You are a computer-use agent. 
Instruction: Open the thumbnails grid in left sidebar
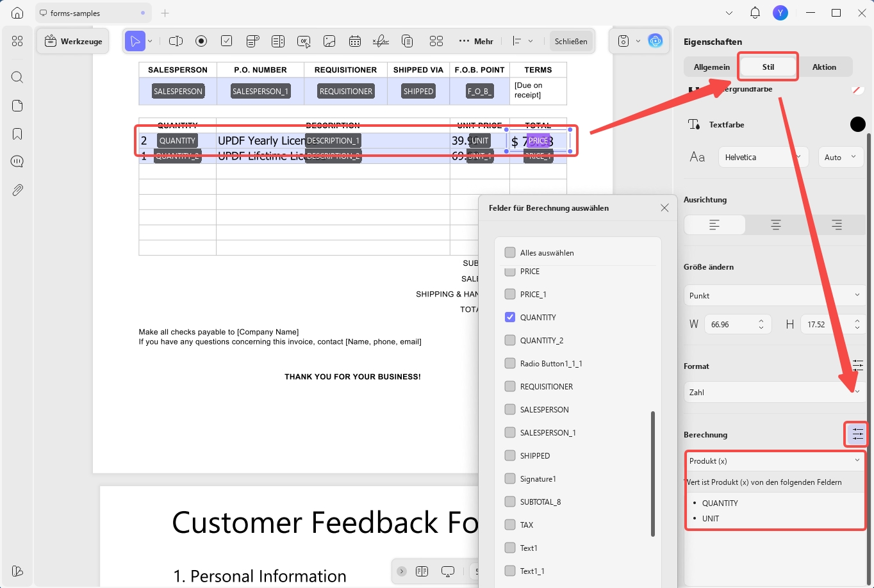[17, 41]
